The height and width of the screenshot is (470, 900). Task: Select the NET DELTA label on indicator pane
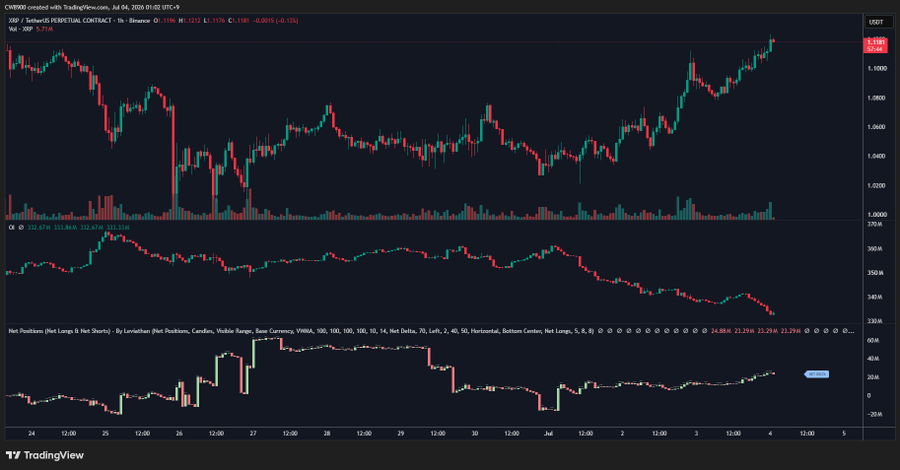pos(816,374)
